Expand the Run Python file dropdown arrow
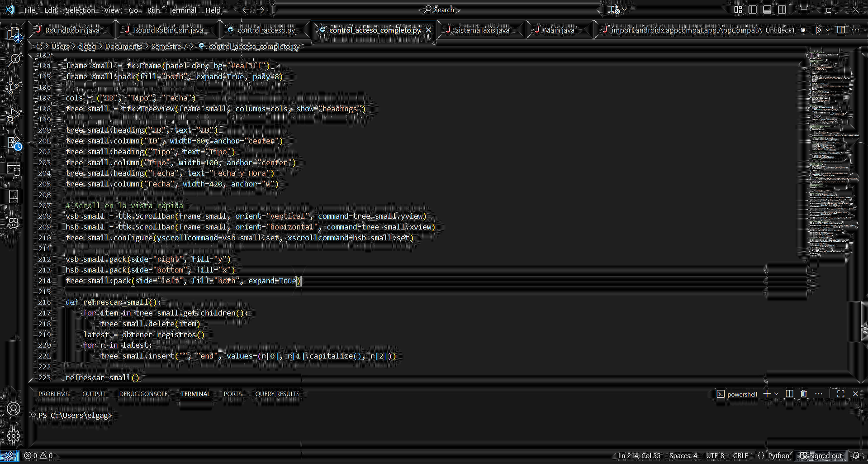Screen dimensions: 868x464 pyautogui.click(x=828, y=30)
